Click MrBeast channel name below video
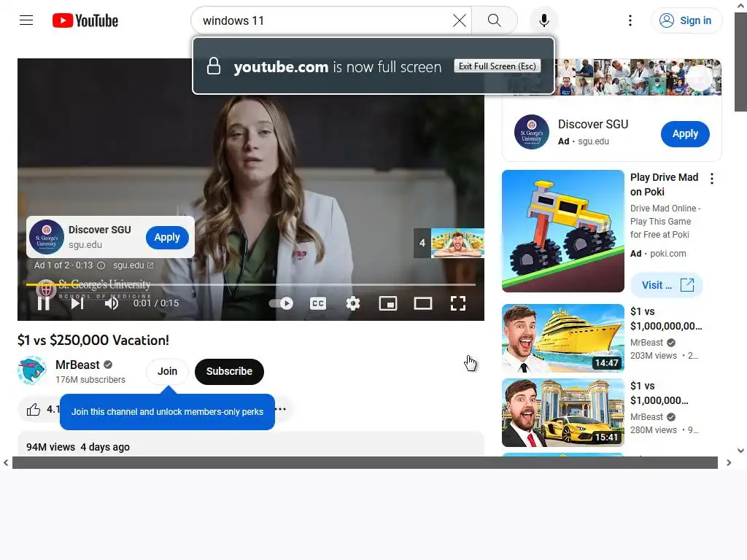The height and width of the screenshot is (560, 747). point(77,365)
